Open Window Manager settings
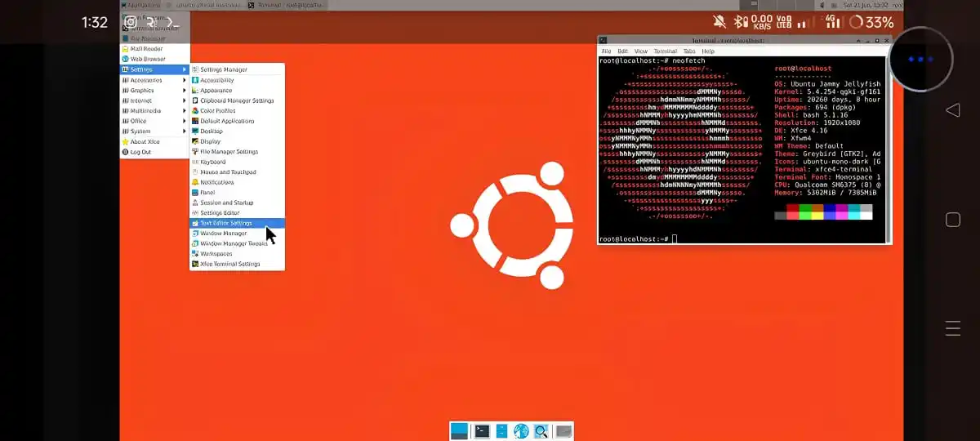 (237, 234)
